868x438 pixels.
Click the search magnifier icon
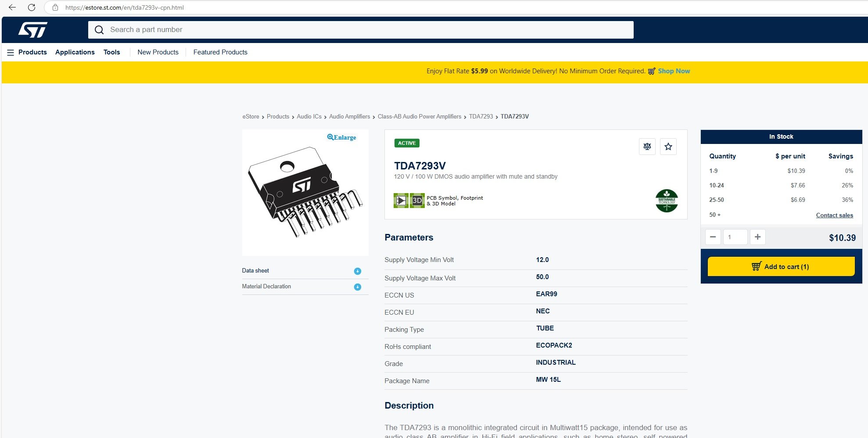tap(99, 30)
